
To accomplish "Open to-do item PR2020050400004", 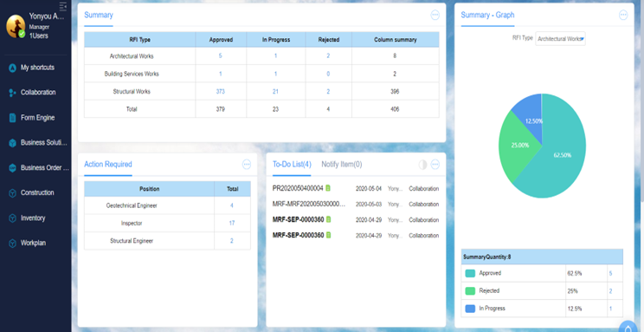I will (298, 188).
